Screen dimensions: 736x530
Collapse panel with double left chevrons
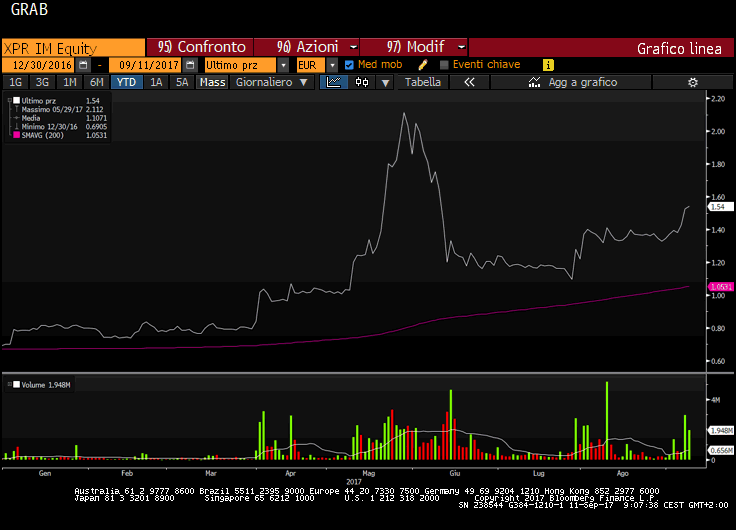click(468, 83)
